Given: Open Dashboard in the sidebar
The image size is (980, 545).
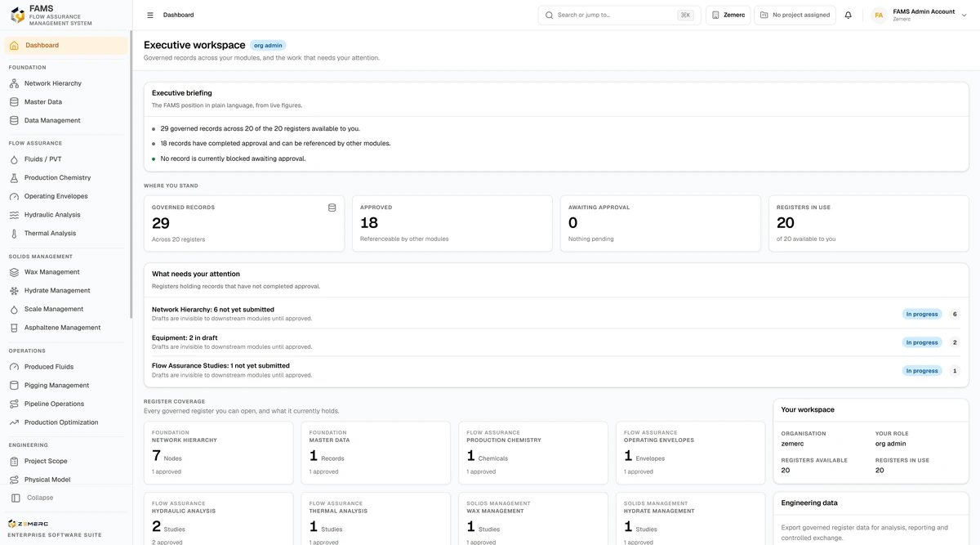Looking at the screenshot, I should click(66, 46).
